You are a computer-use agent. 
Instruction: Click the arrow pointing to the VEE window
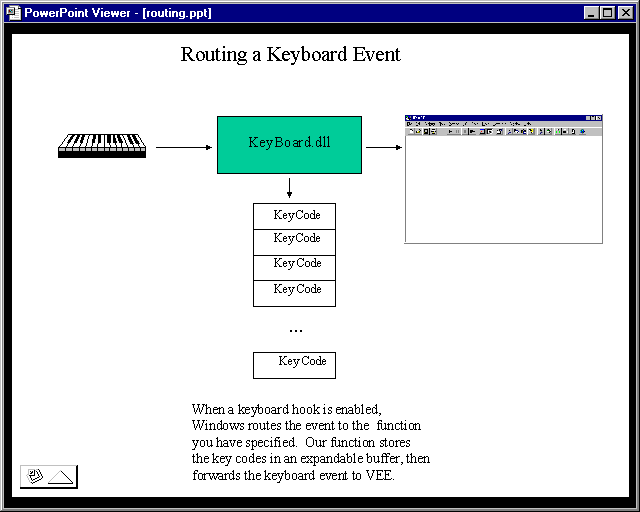tap(382, 147)
